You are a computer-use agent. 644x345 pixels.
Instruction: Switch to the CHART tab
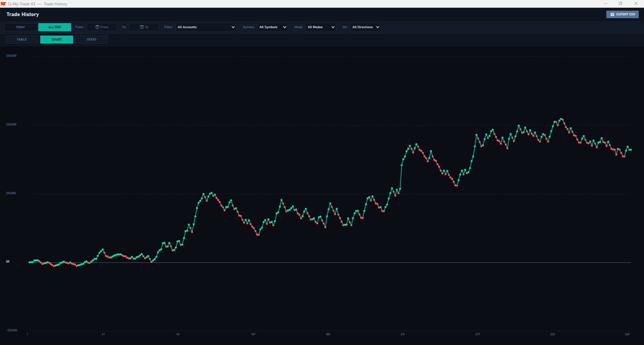pyautogui.click(x=56, y=40)
